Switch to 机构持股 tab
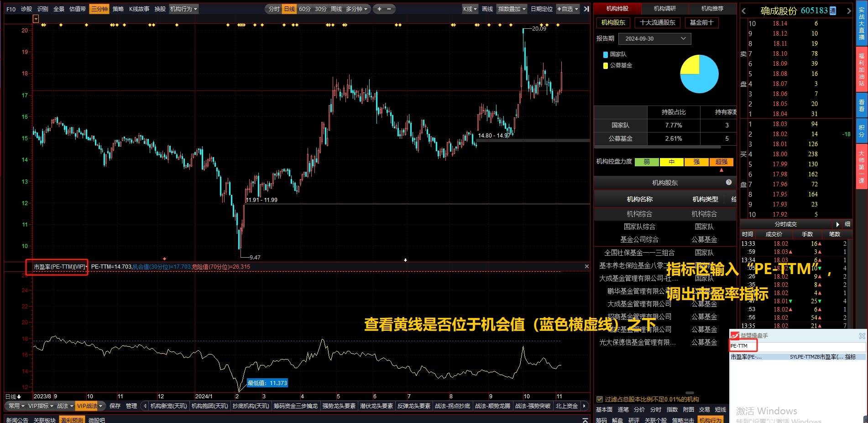 617,8
